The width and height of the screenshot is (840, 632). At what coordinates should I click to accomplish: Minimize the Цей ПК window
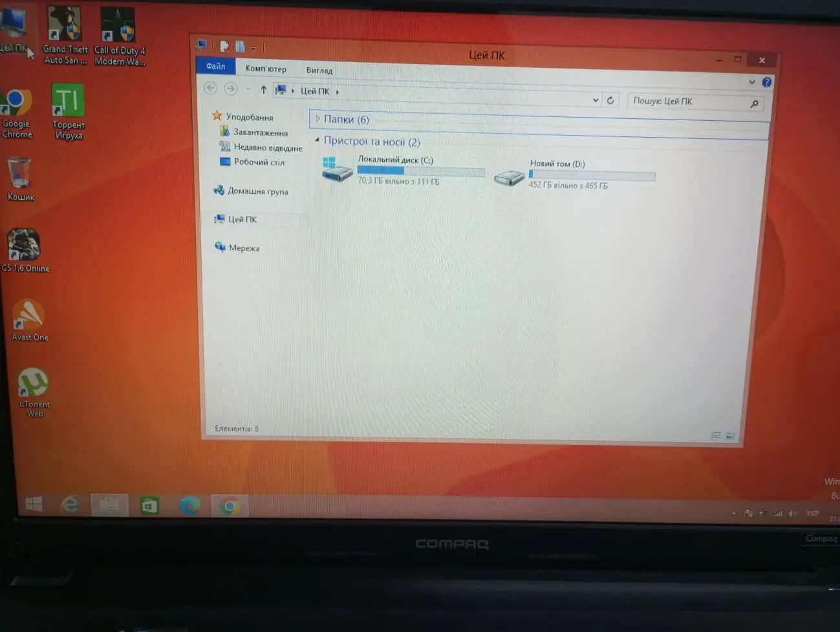click(x=719, y=59)
